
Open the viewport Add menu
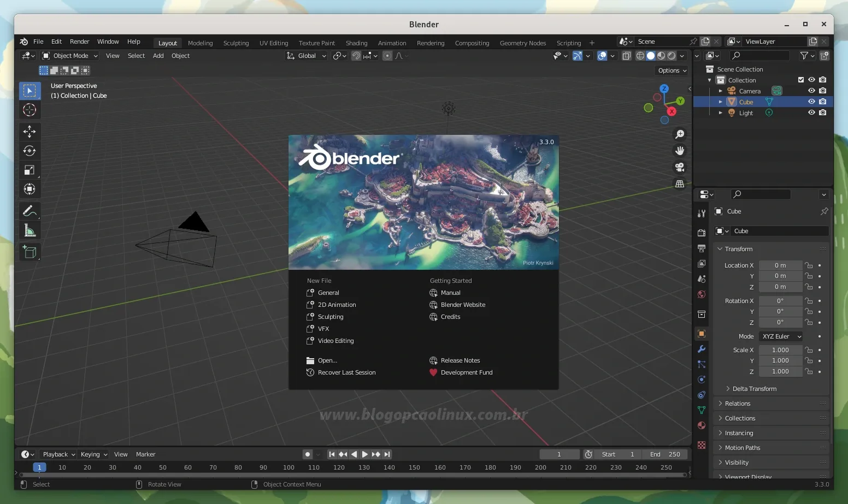(158, 56)
